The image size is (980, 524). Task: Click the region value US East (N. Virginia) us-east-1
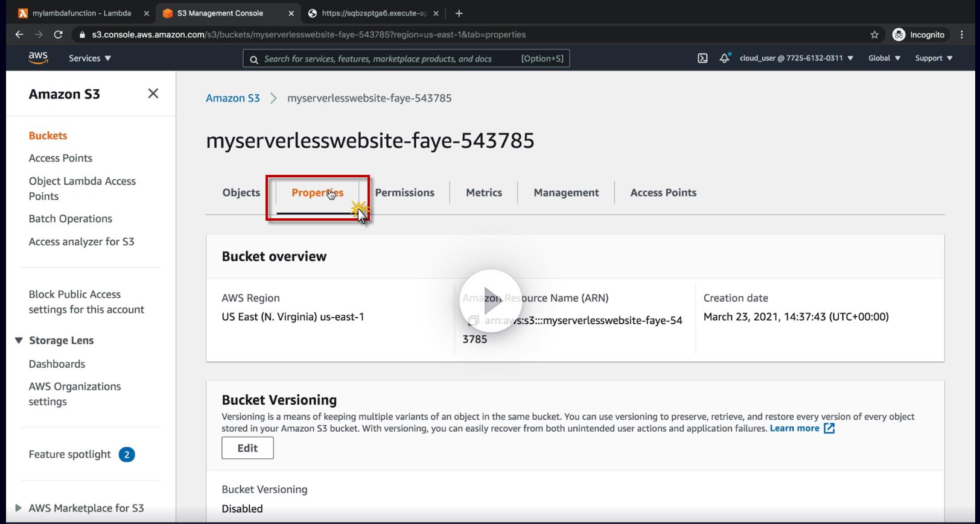[x=293, y=317]
